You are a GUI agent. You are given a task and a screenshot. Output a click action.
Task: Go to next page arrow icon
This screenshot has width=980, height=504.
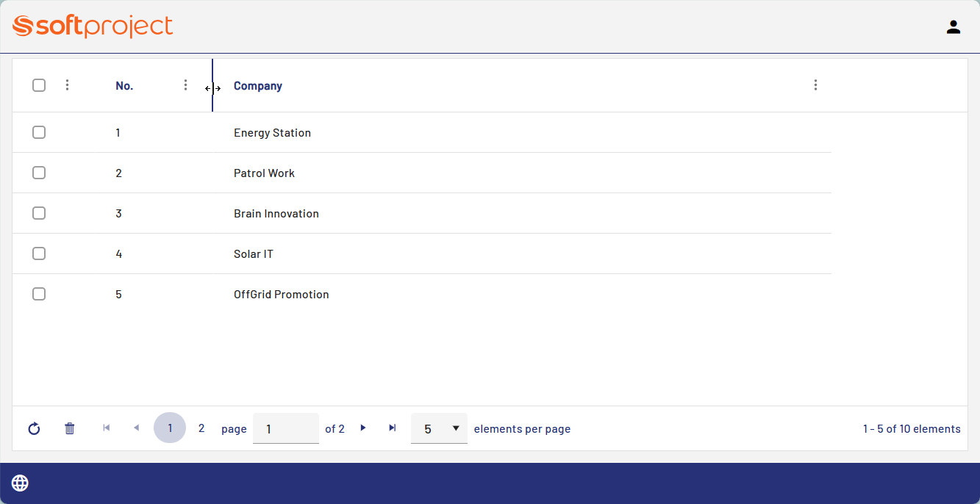click(363, 428)
